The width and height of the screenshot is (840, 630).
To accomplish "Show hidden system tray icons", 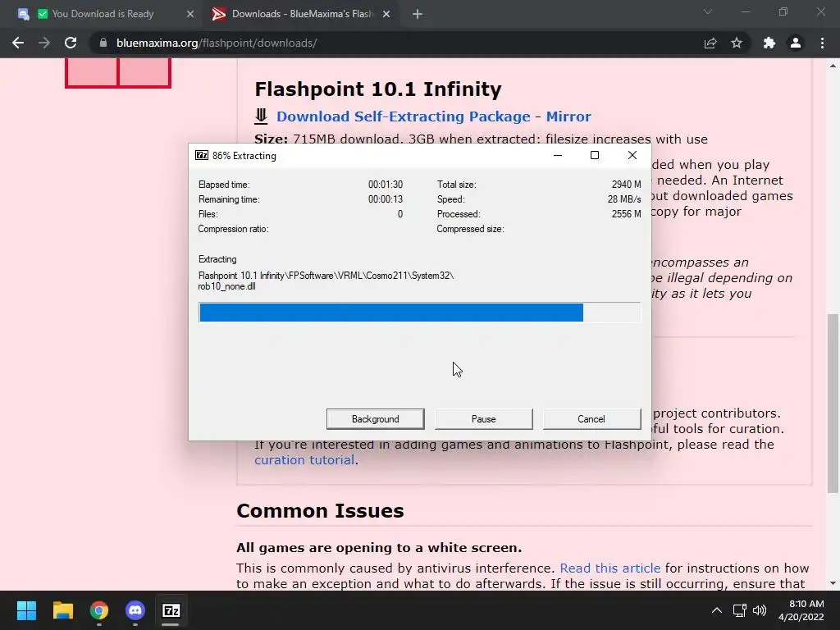I will (716, 610).
